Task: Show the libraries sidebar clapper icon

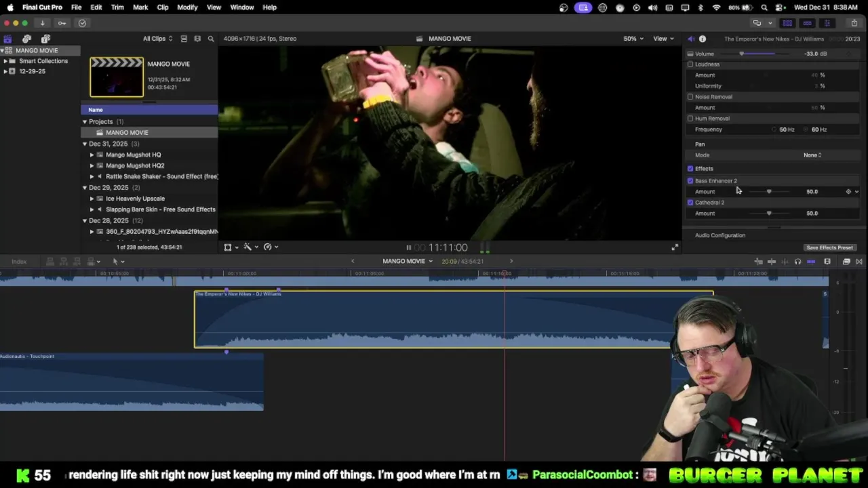Action: click(x=7, y=39)
